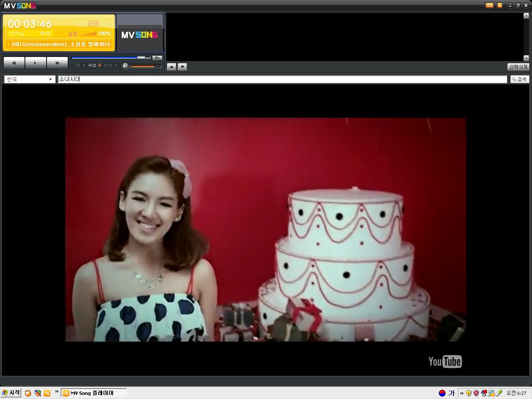Skip to the next track
532x399 pixels.
57,63
